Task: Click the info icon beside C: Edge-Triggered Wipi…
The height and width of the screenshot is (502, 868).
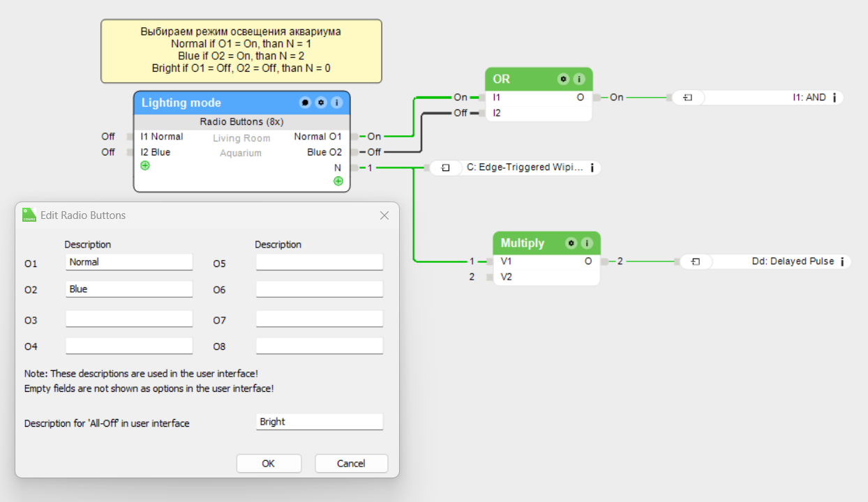Action: (x=592, y=168)
